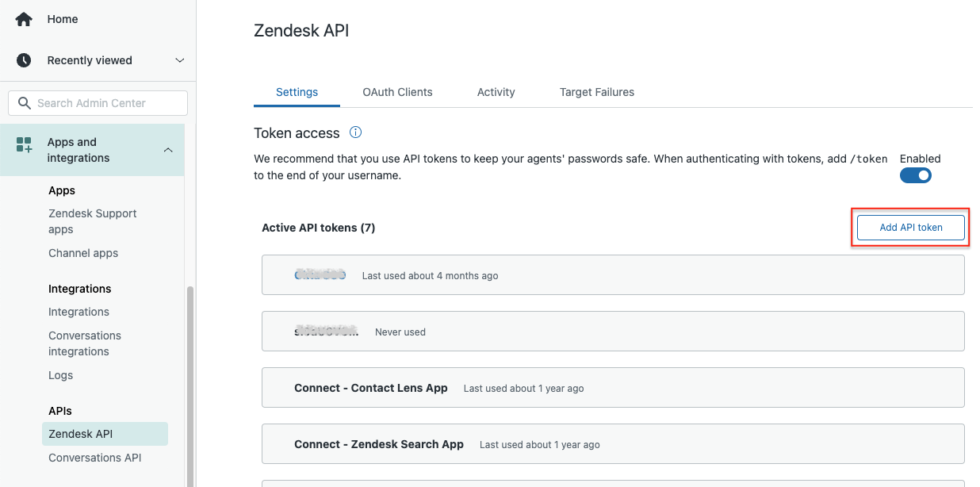Switch to the OAuth Clients tab

(x=397, y=92)
